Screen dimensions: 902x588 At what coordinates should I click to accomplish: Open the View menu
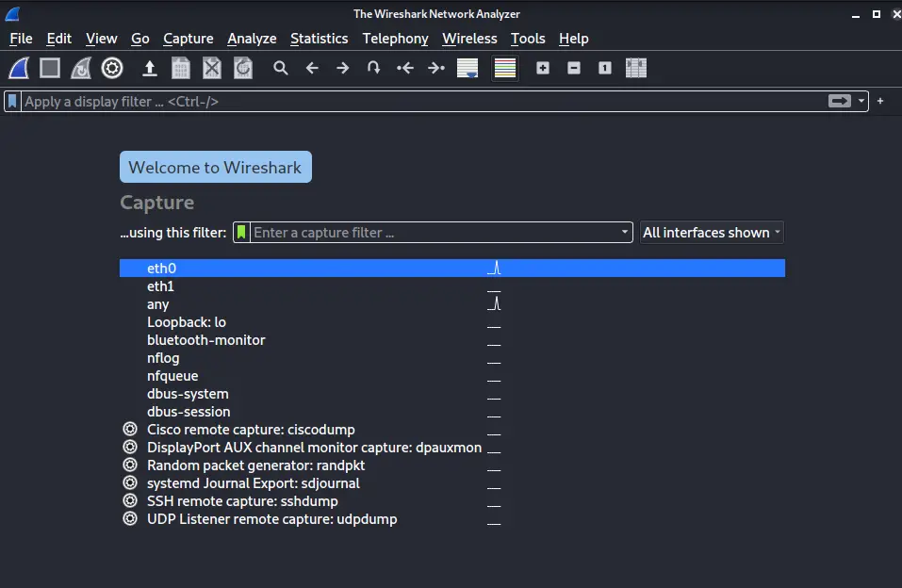pos(102,39)
